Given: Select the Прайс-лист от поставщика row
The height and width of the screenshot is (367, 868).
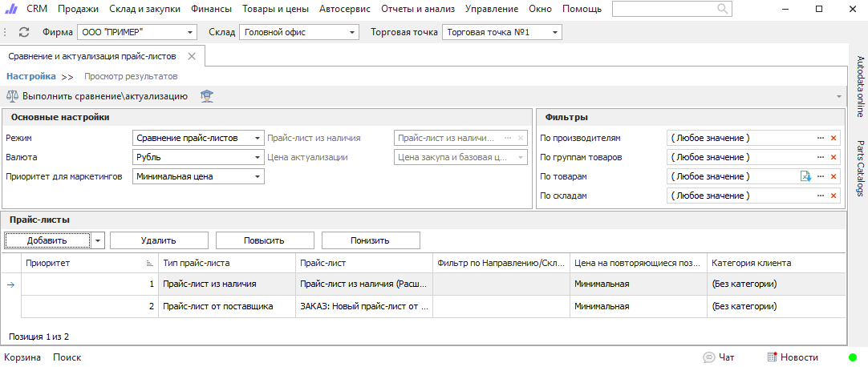Looking at the screenshot, I should pos(433,306).
